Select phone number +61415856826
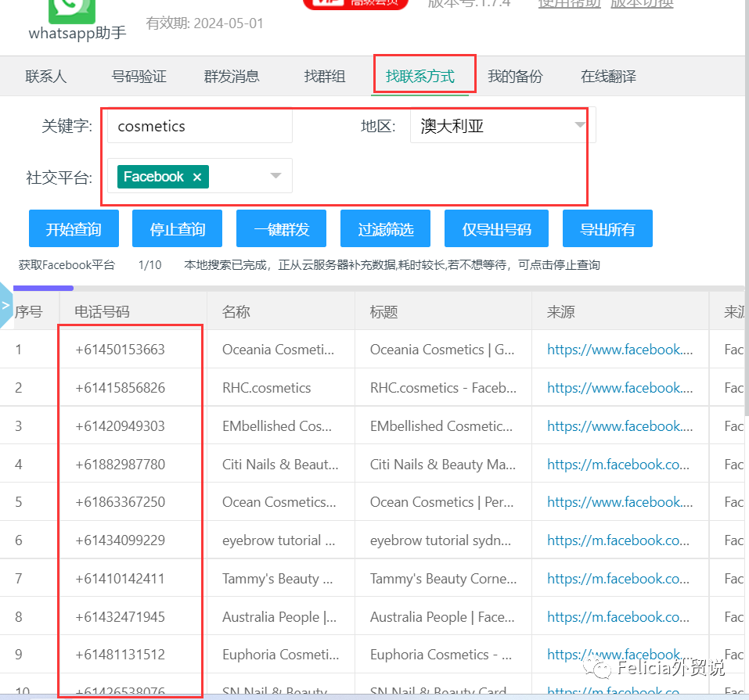This screenshot has width=749, height=700. point(120,388)
